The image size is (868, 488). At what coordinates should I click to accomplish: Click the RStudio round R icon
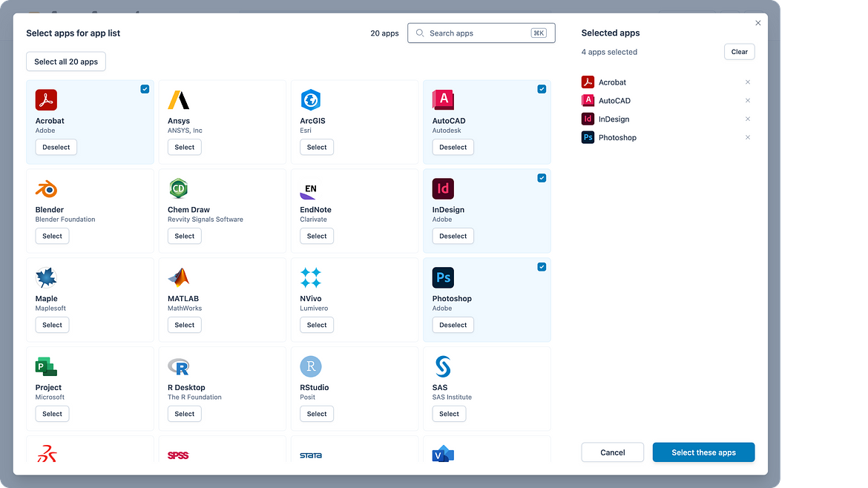[x=311, y=366]
